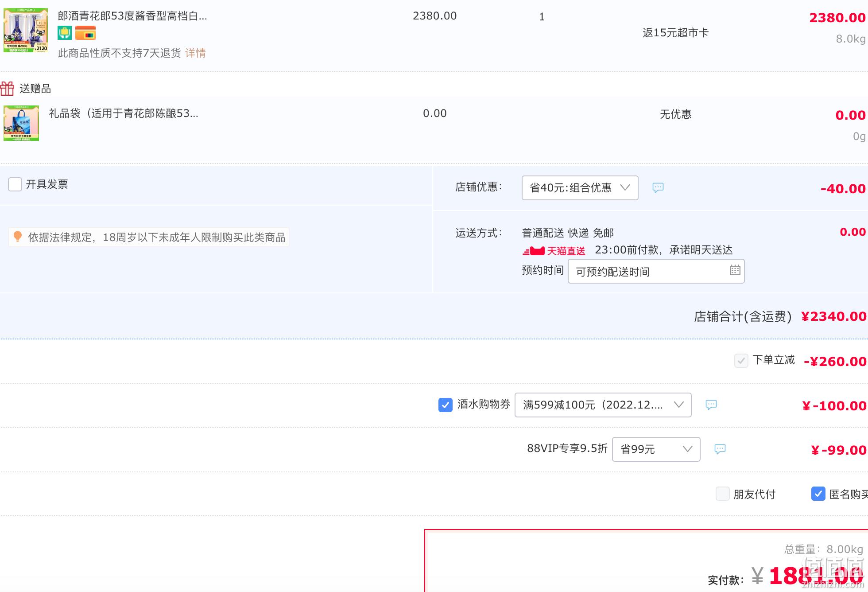The height and width of the screenshot is (592, 868).
Task: Select the 普通配送 快递 免邮 shipping text
Action: coord(568,233)
